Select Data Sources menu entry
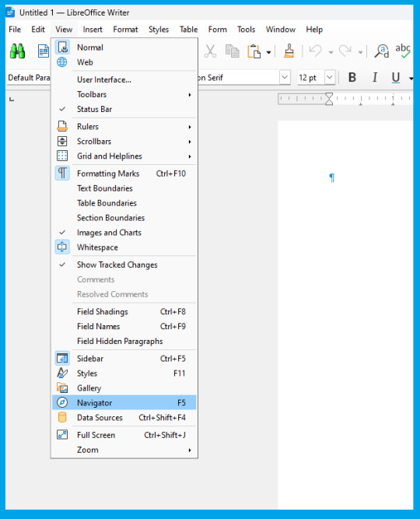Image resolution: width=420 pixels, height=519 pixels. [124, 418]
